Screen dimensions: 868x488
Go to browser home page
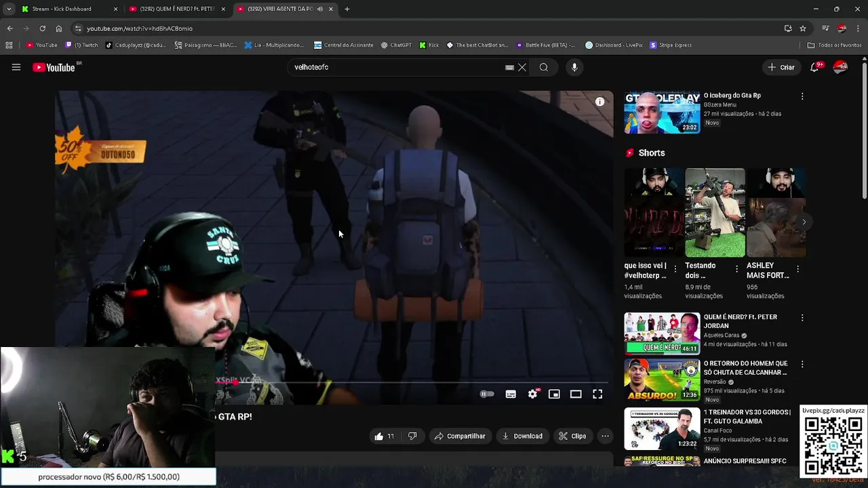coord(58,28)
